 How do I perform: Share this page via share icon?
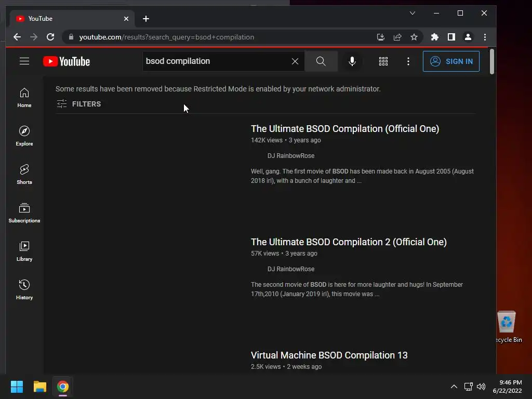[397, 37]
